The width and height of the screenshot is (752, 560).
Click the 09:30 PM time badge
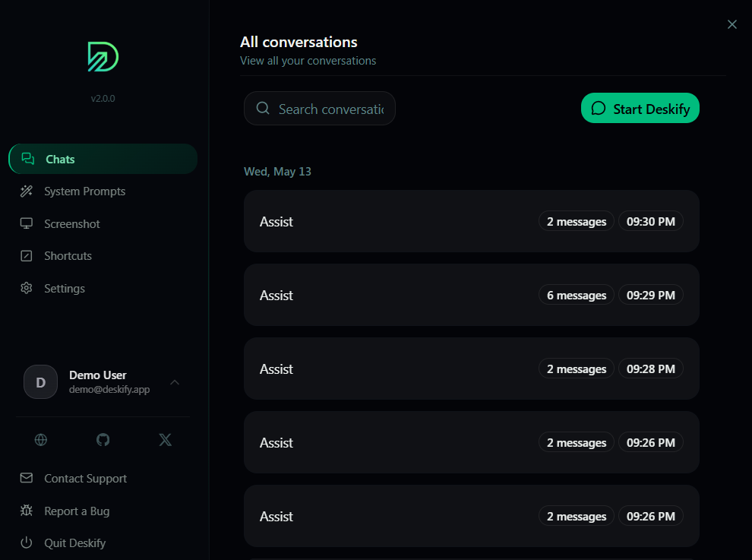tap(651, 221)
